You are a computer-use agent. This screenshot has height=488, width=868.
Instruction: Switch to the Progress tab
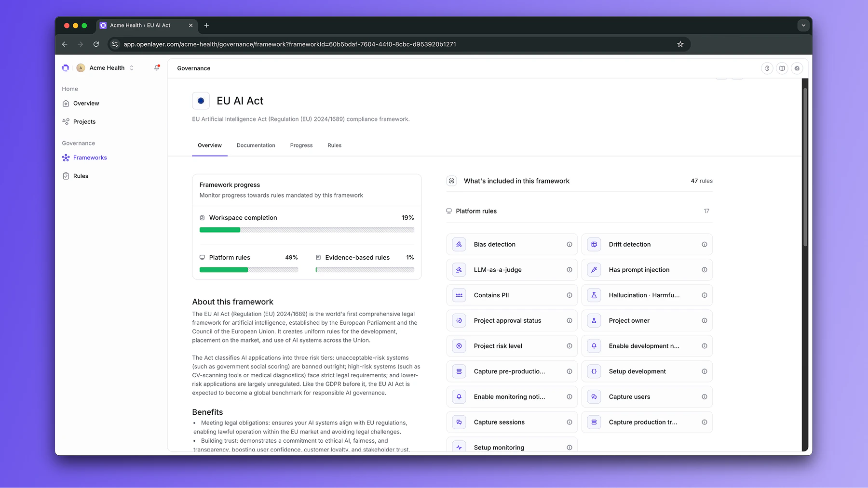tap(301, 145)
